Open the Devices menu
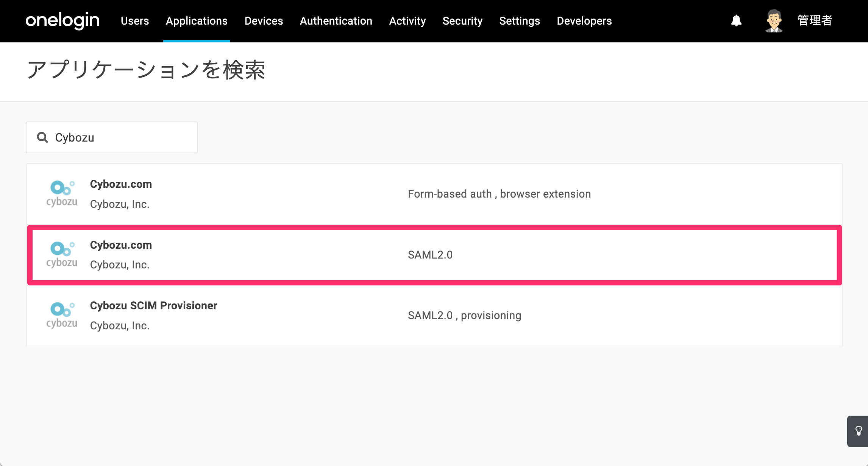Image resolution: width=868 pixels, height=466 pixels. (264, 21)
